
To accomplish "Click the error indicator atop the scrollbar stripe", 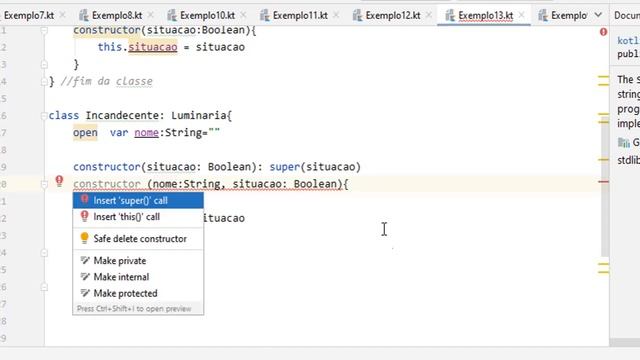I will pos(603,32).
